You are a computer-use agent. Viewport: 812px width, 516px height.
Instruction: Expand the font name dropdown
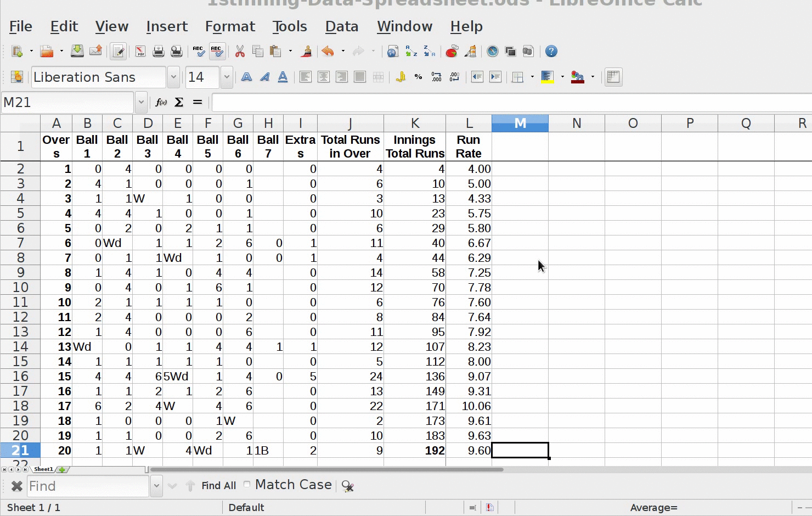click(x=173, y=77)
